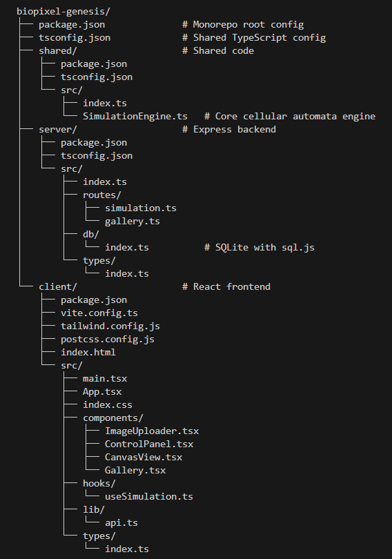Click the biopixel-genesis/ root folder name
This screenshot has height=559, width=392.
tap(63, 12)
